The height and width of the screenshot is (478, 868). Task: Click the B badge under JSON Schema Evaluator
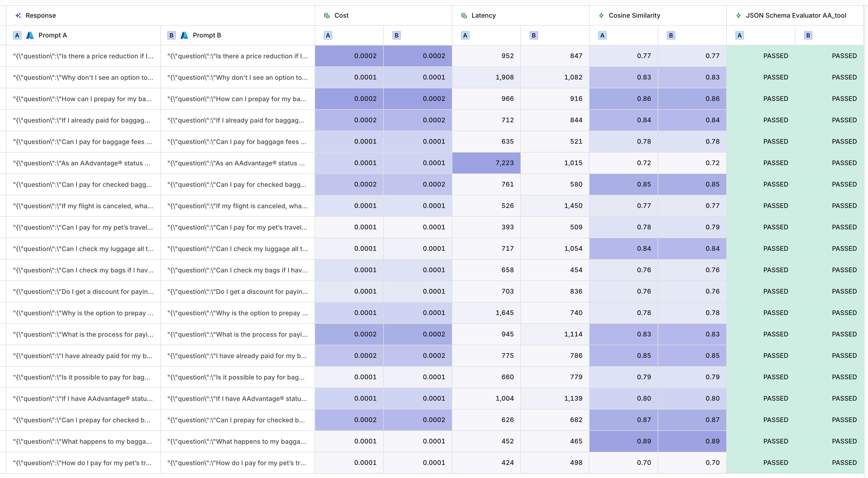[x=808, y=35]
